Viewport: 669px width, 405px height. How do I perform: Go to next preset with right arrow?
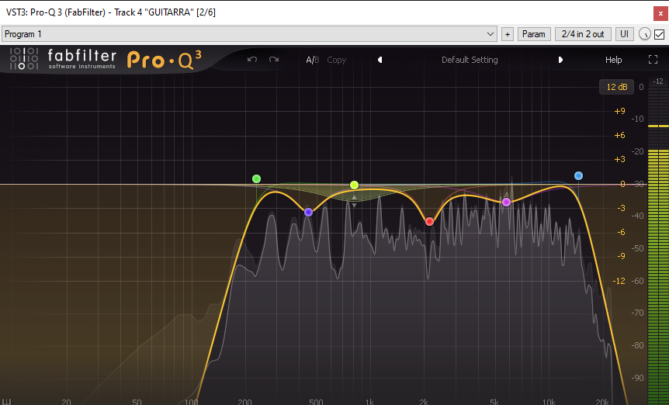(561, 60)
